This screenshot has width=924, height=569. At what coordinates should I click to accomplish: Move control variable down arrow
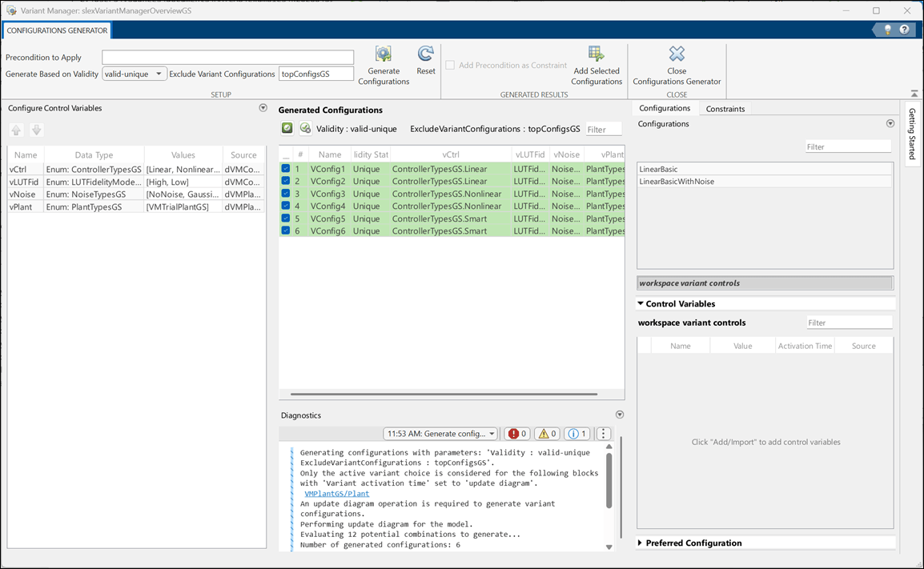37,130
